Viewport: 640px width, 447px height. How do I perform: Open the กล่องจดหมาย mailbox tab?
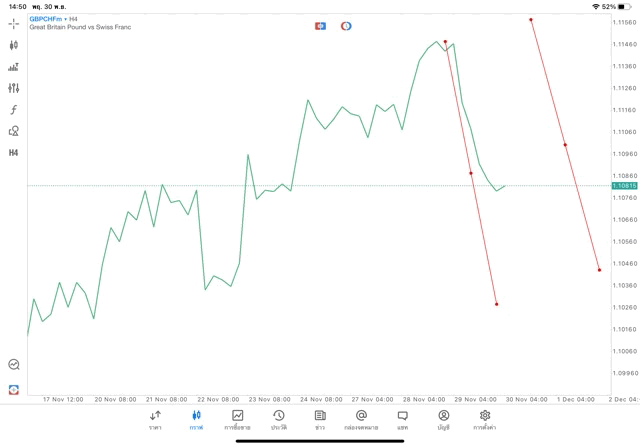[x=361, y=419]
